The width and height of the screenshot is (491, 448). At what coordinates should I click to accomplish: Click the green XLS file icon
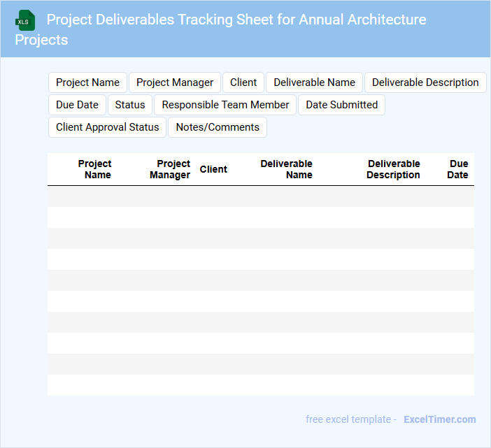pos(25,20)
